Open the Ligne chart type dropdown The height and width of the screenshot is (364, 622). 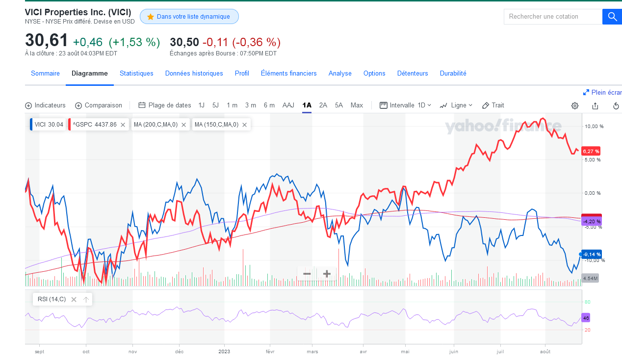tap(456, 105)
